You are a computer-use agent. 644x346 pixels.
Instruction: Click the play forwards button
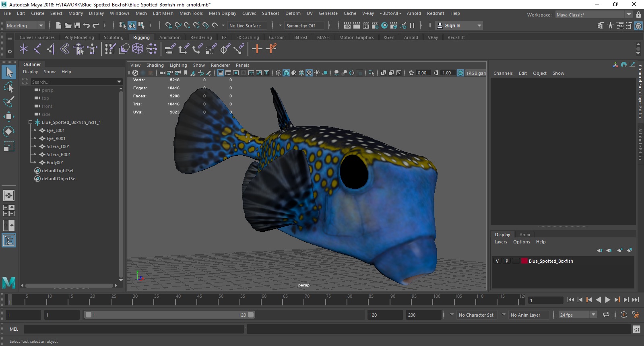(x=608, y=300)
